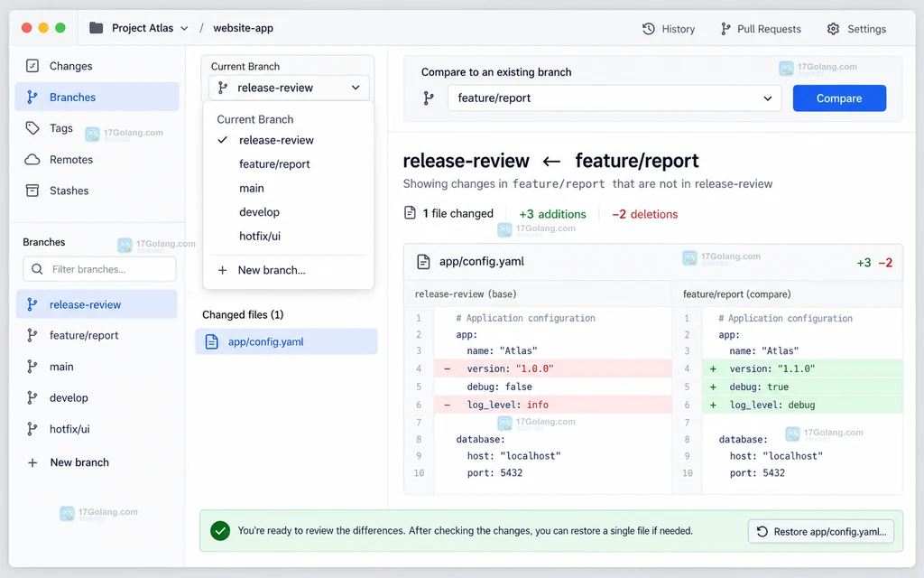This screenshot has height=578, width=924.
Task: Click website-app in the breadcrumb
Action: (243, 28)
